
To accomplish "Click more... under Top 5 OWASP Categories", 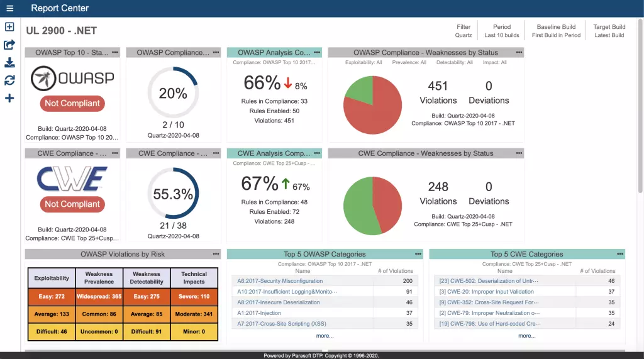I will click(x=325, y=336).
